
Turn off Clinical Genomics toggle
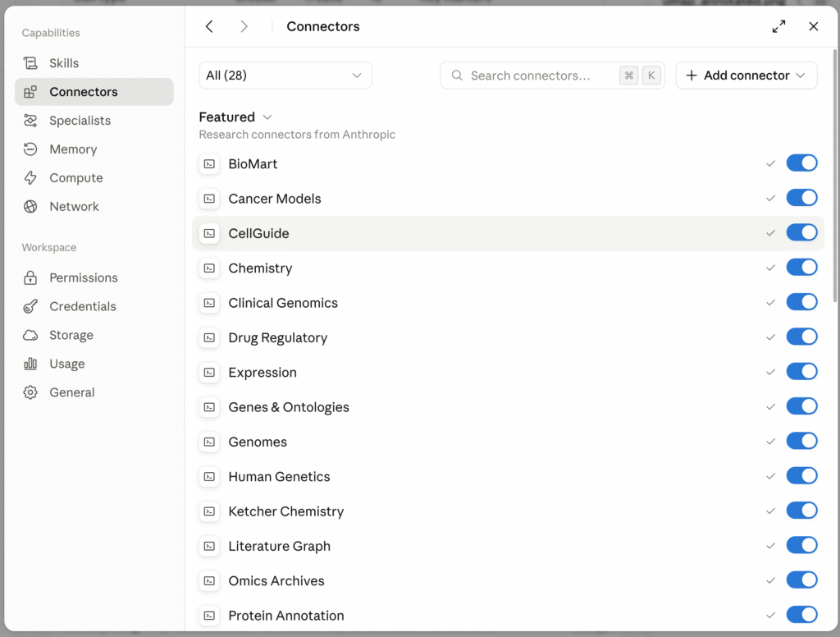pyautogui.click(x=801, y=302)
